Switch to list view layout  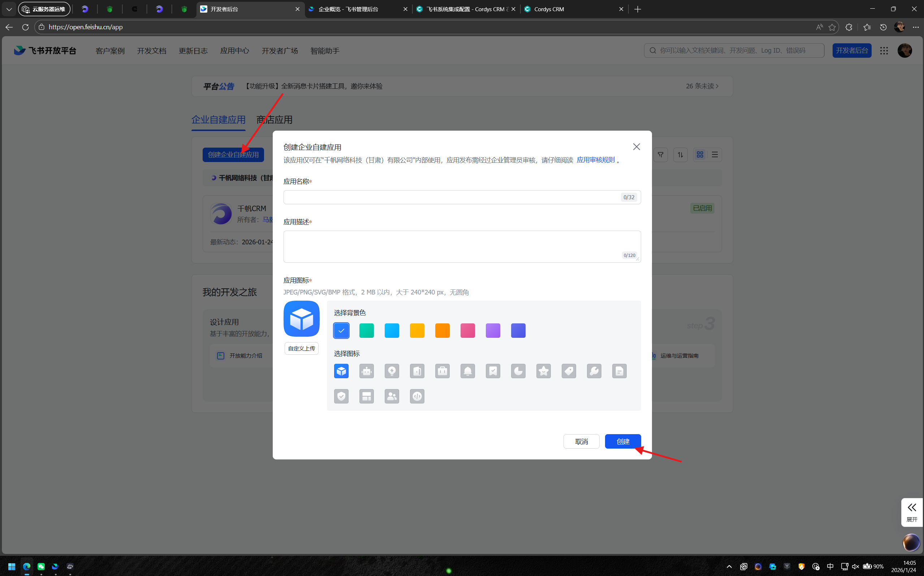point(715,155)
